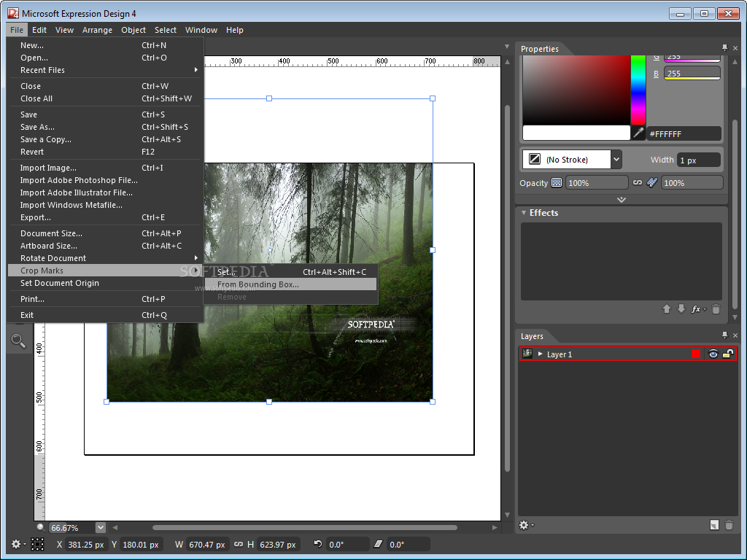This screenshot has height=560, width=747.
Task: Expand more Properties with double chevron
Action: click(x=622, y=200)
